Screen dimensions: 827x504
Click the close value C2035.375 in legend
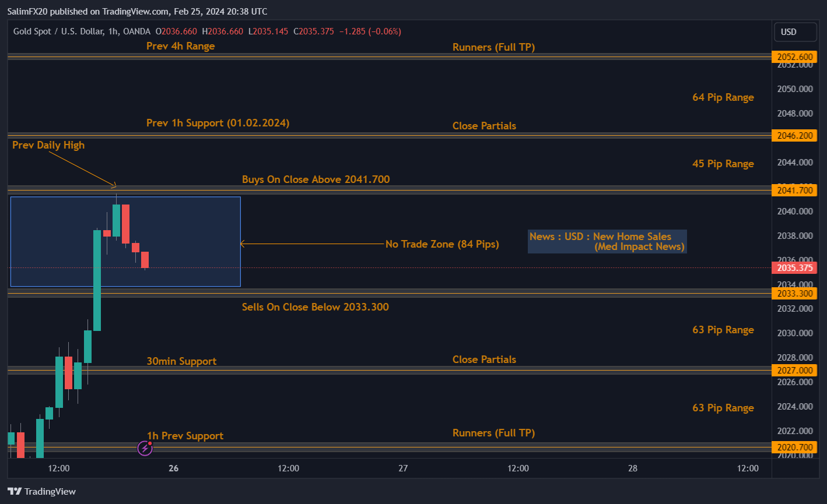[x=314, y=31]
